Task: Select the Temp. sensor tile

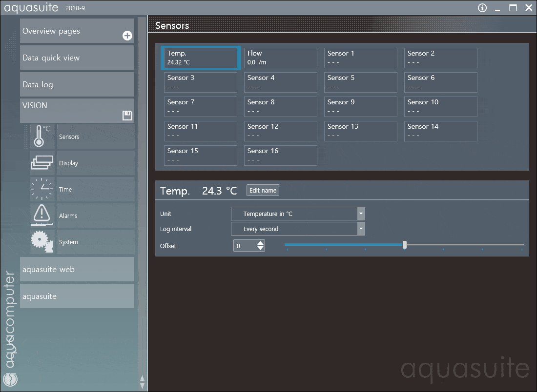Action: coord(200,58)
